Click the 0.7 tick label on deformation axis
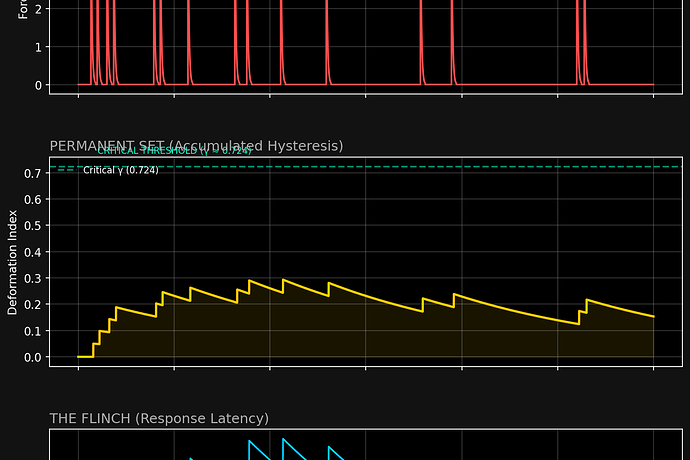 click(32, 174)
